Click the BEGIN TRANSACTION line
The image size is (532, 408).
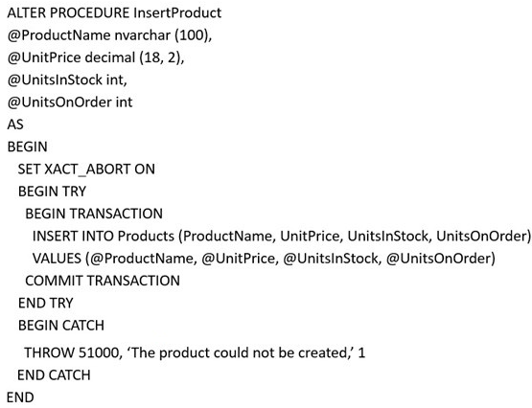pos(94,214)
